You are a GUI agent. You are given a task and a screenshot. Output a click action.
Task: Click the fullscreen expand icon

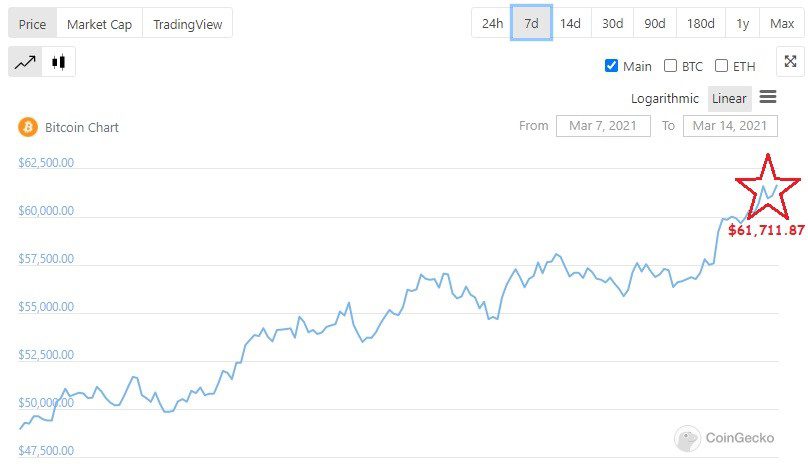[790, 62]
